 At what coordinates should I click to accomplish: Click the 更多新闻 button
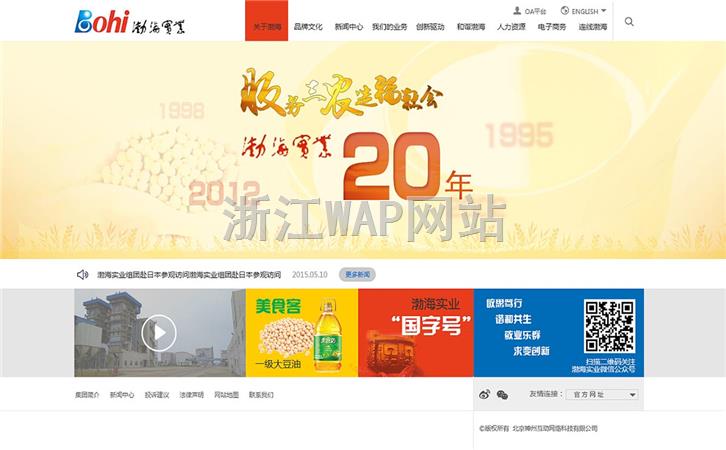pos(357,275)
